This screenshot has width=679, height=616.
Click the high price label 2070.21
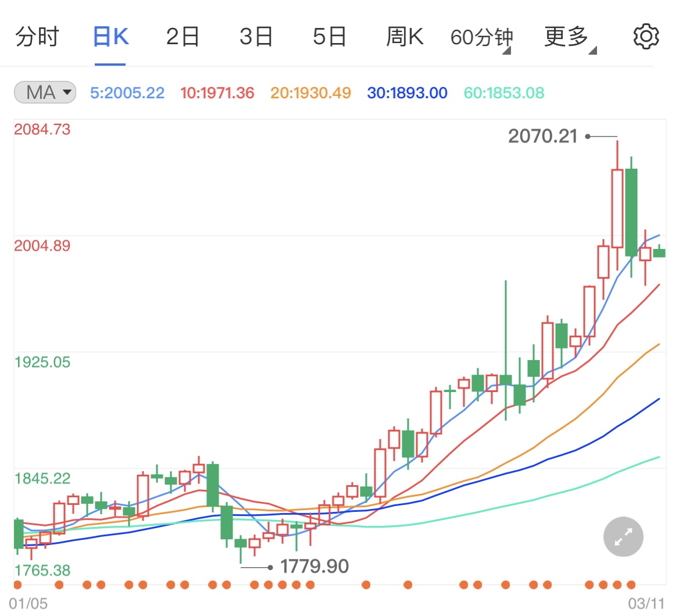click(x=542, y=136)
